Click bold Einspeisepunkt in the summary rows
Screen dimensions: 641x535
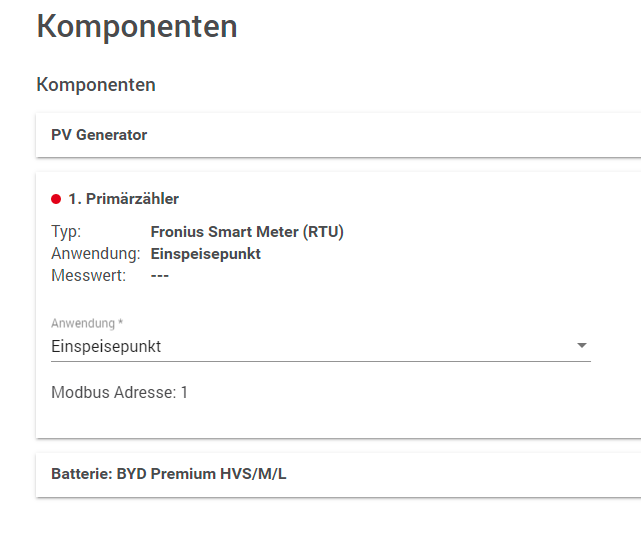tap(205, 254)
